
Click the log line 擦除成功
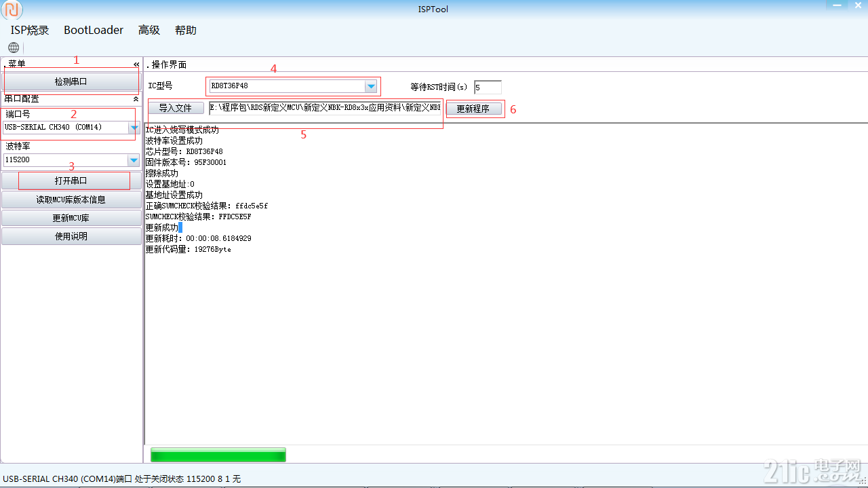(x=162, y=173)
